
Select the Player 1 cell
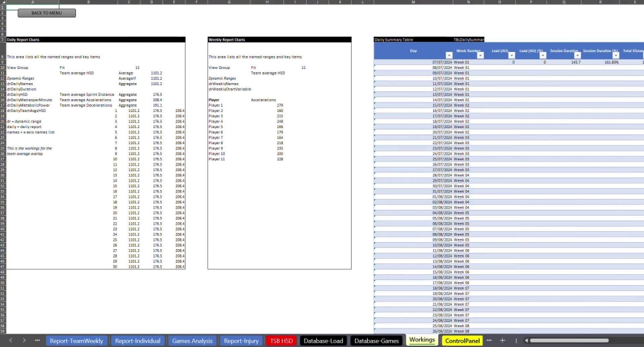pos(216,106)
